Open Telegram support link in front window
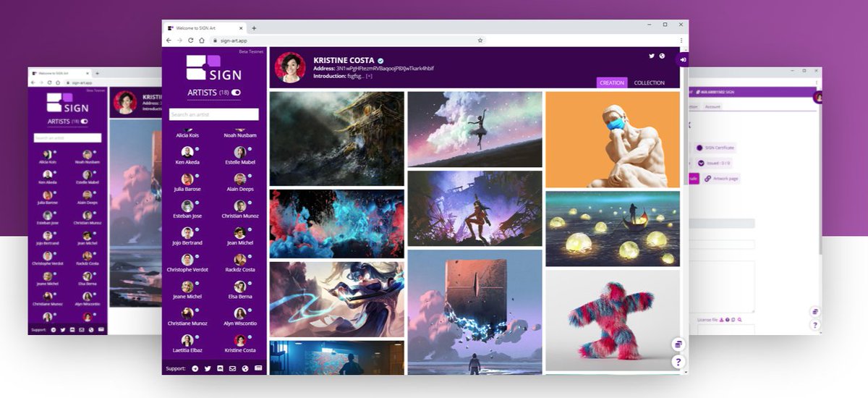 tap(195, 368)
